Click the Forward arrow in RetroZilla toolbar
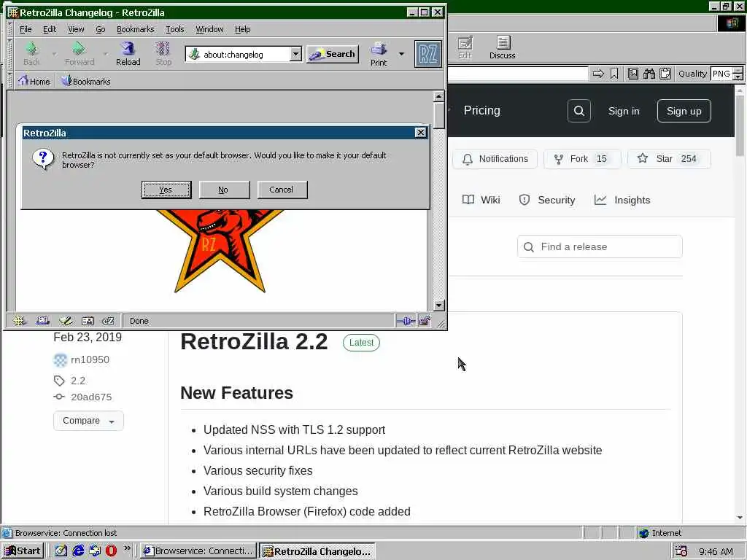 (x=80, y=53)
